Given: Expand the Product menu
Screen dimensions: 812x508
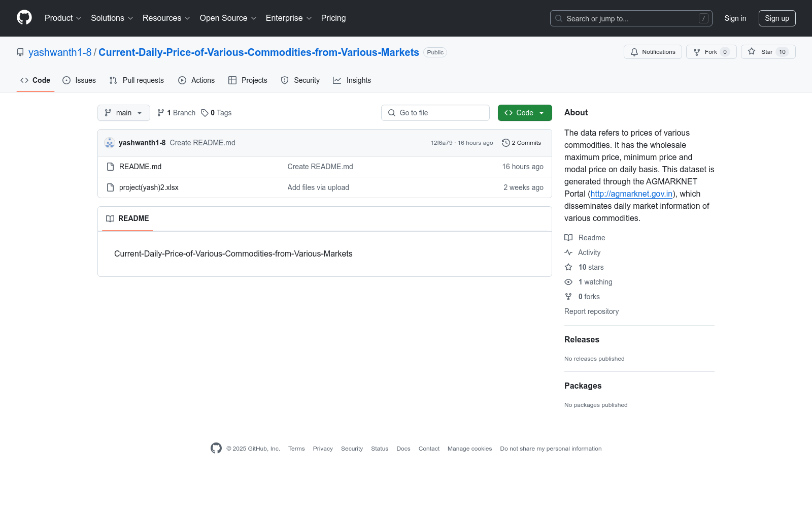Looking at the screenshot, I should pos(63,18).
